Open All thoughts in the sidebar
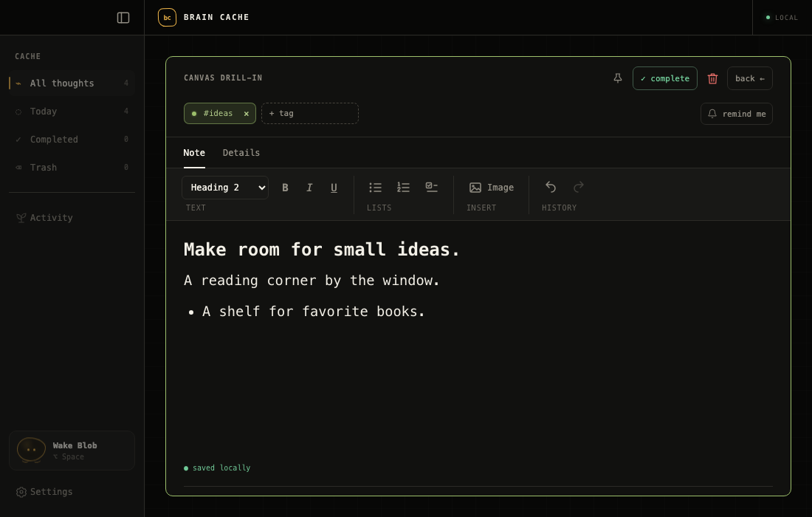This screenshot has width=812, height=517. [72, 83]
